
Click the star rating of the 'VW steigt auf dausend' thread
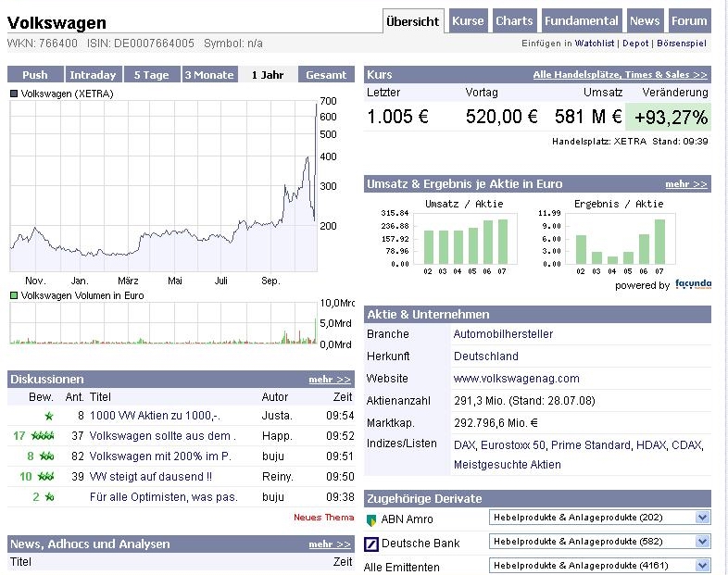click(43, 477)
